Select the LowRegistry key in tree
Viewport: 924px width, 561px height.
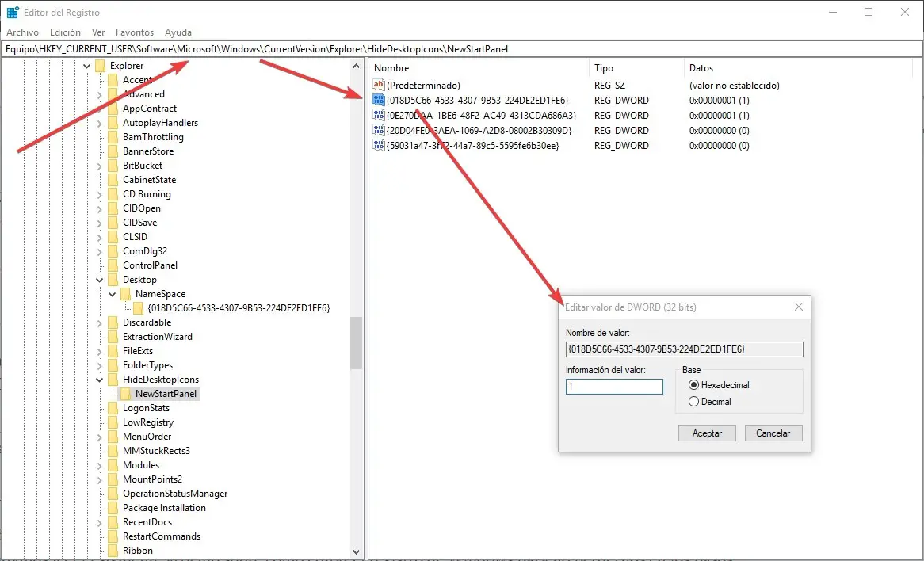(148, 422)
